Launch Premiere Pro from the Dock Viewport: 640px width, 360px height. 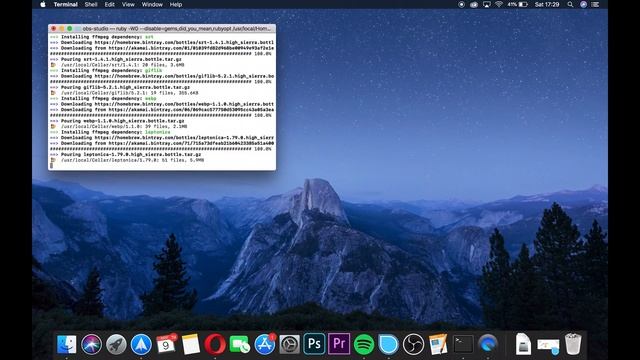click(x=339, y=344)
